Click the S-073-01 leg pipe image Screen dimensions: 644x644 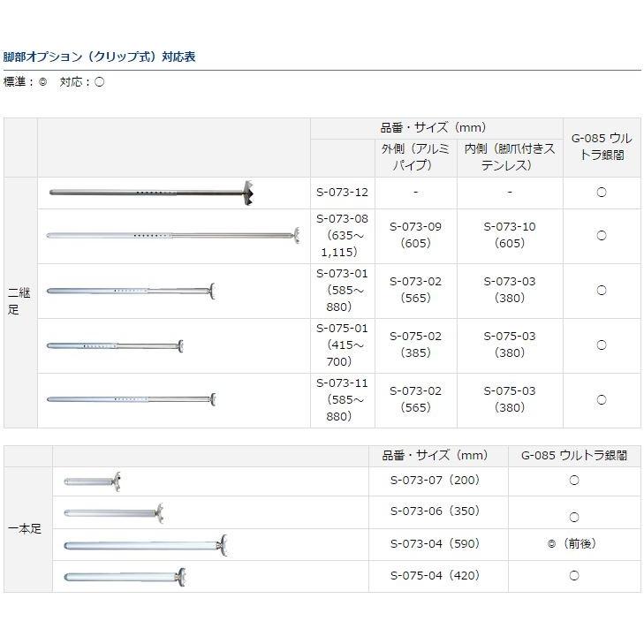click(x=131, y=290)
